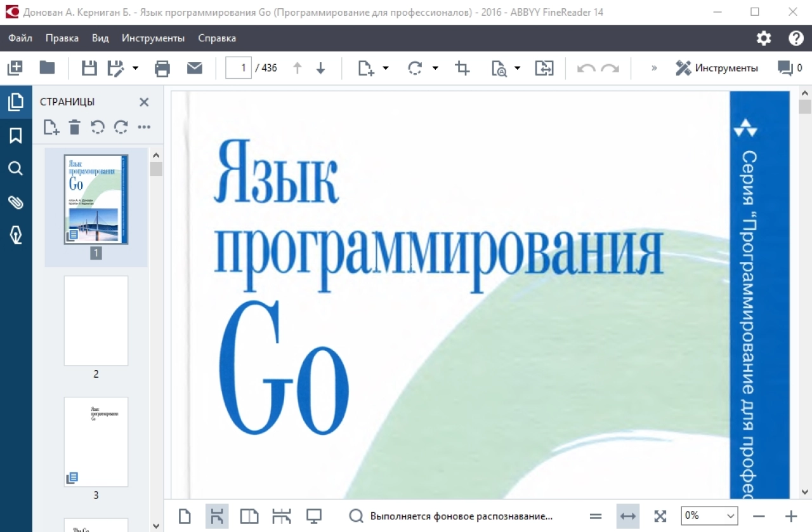The width and height of the screenshot is (812, 532).
Task: Click the Pages panel scroll down arrow
Action: click(x=156, y=526)
